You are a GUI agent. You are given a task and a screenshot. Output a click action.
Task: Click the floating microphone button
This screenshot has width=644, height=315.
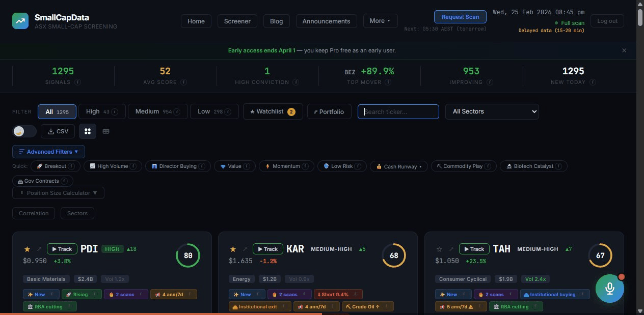pyautogui.click(x=609, y=289)
